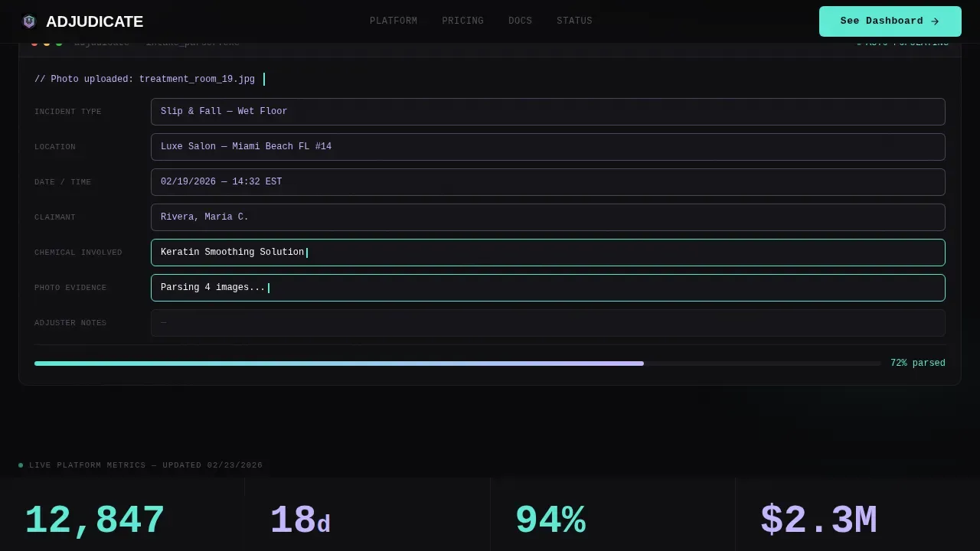This screenshot has height=551, width=980.
Task: Click the CHEMICAL INVOLVED label
Action: click(78, 253)
